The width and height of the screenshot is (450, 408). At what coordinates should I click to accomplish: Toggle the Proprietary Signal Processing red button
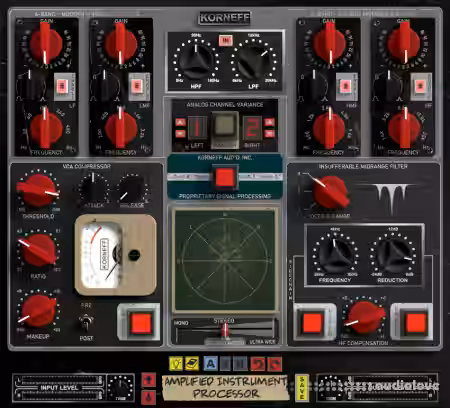point(225,177)
